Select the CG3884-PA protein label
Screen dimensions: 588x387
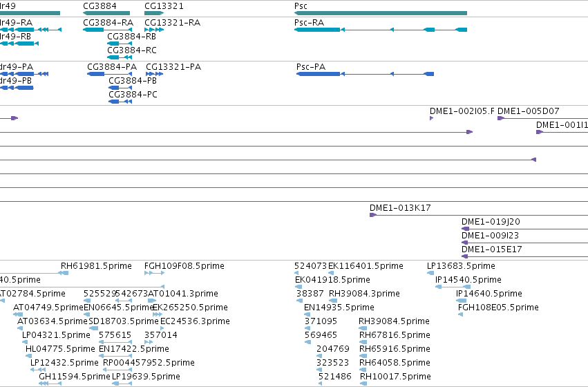(x=112, y=67)
